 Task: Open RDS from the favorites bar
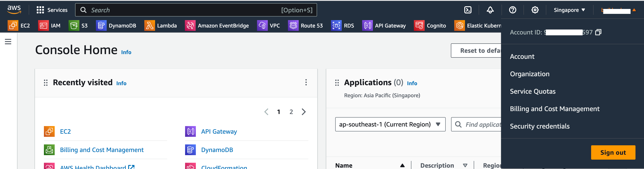342,25
